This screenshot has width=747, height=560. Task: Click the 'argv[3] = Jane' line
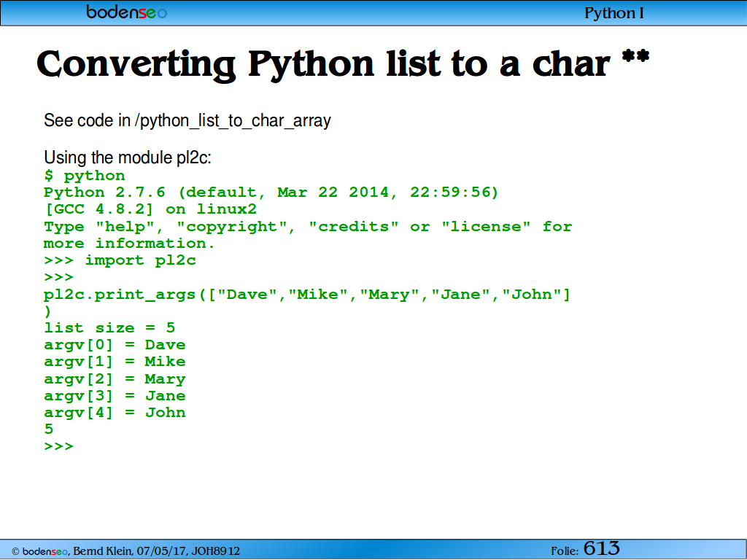(x=115, y=396)
